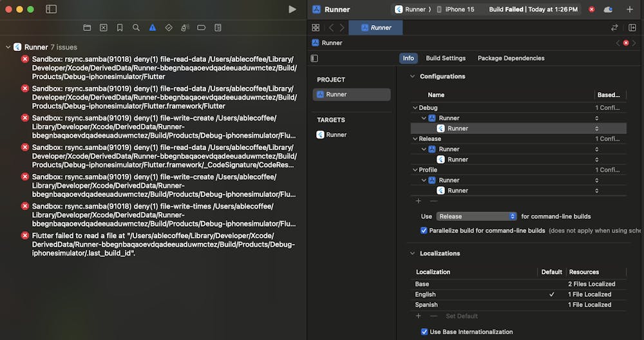Toggle Parallelize build for command-line builds
The image size is (644, 340).
point(424,231)
